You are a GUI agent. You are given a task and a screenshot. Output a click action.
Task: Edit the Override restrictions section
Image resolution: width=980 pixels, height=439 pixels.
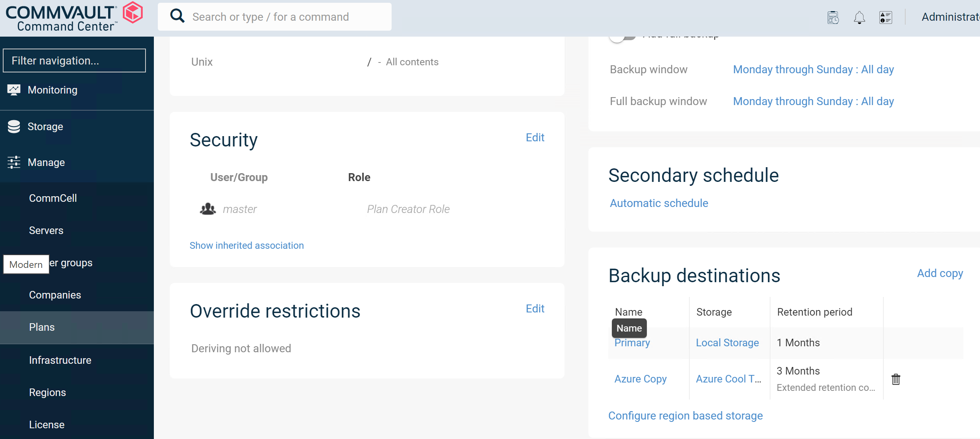[535, 308]
